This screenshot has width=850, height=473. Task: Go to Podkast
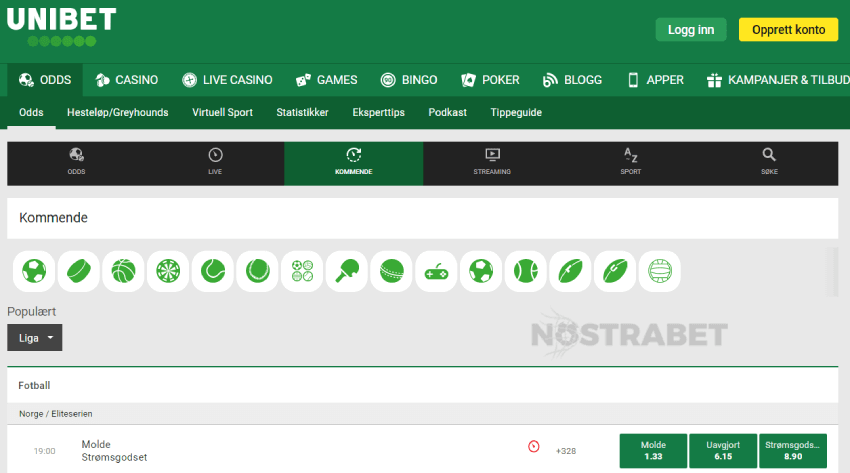pos(448,112)
